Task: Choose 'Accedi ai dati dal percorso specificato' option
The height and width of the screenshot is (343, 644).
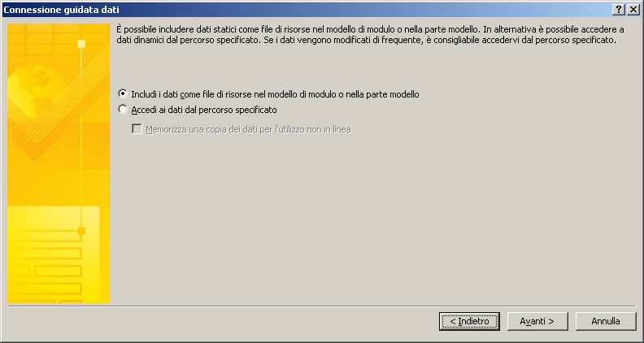Action: pos(123,109)
